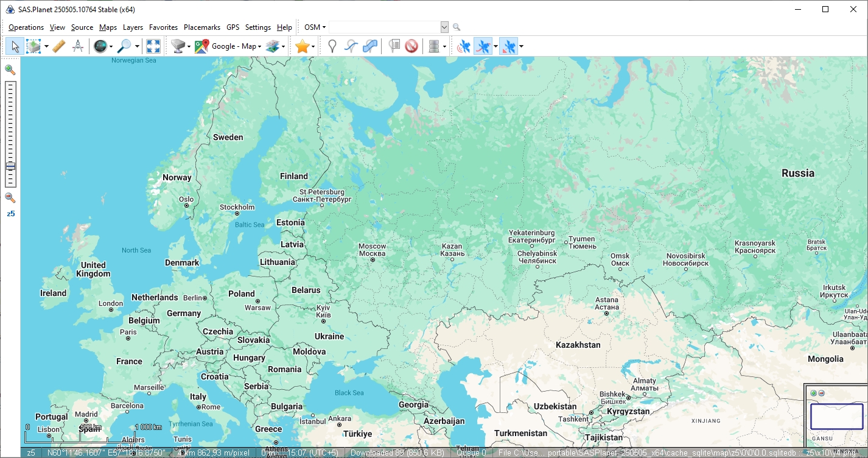Add a new placemark pin
This screenshot has height=458, width=868.
[x=332, y=46]
